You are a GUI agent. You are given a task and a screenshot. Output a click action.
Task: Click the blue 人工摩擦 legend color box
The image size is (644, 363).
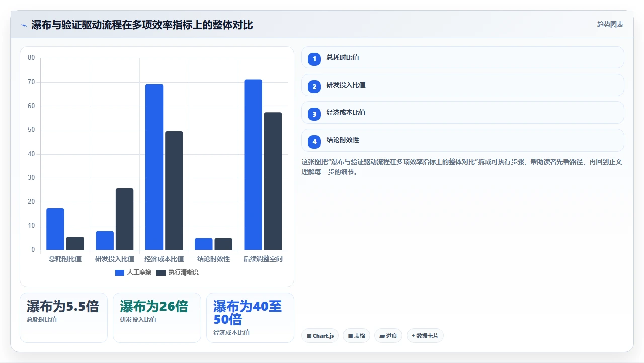(120, 272)
